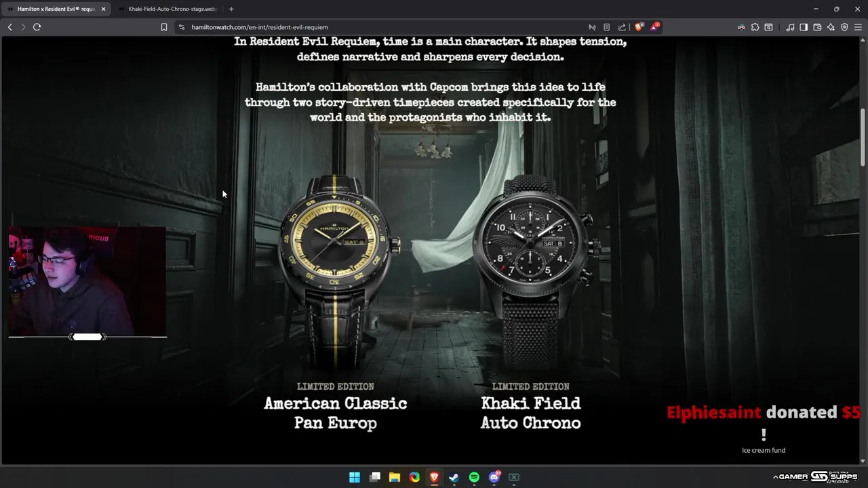
Task: Open the Brave Wallet icon
Action: click(x=817, y=27)
